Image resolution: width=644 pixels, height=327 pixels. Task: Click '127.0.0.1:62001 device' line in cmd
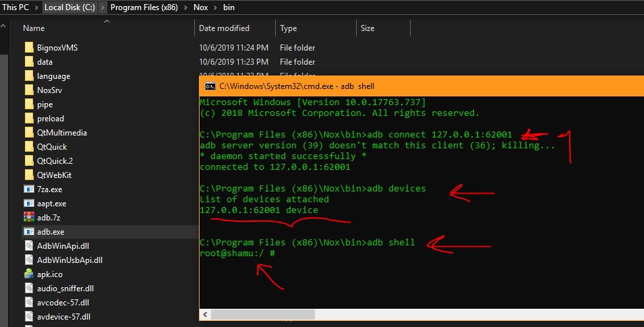point(259,210)
